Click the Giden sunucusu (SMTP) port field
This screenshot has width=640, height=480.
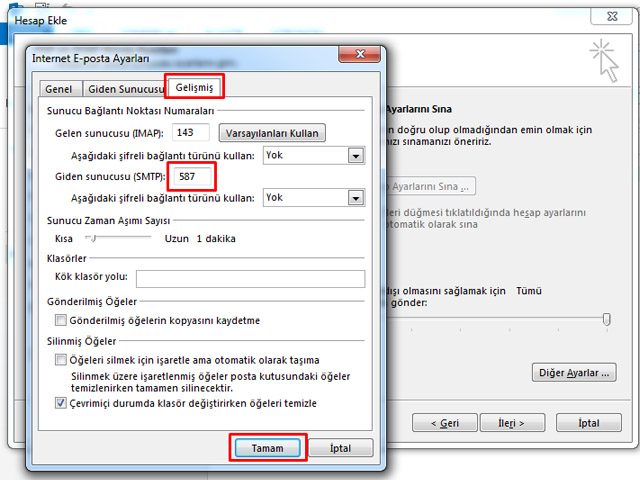point(193,177)
